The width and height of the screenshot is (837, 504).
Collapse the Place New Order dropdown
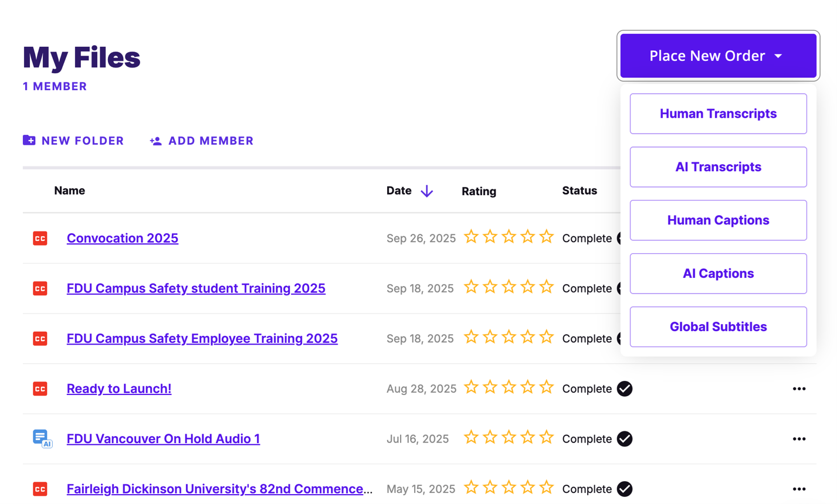717,55
